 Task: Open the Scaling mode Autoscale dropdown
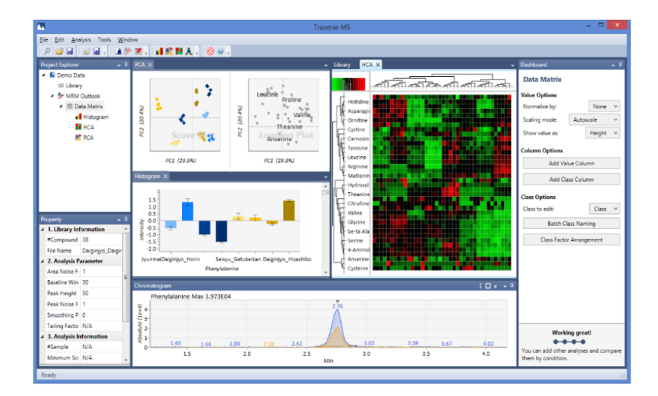594,120
